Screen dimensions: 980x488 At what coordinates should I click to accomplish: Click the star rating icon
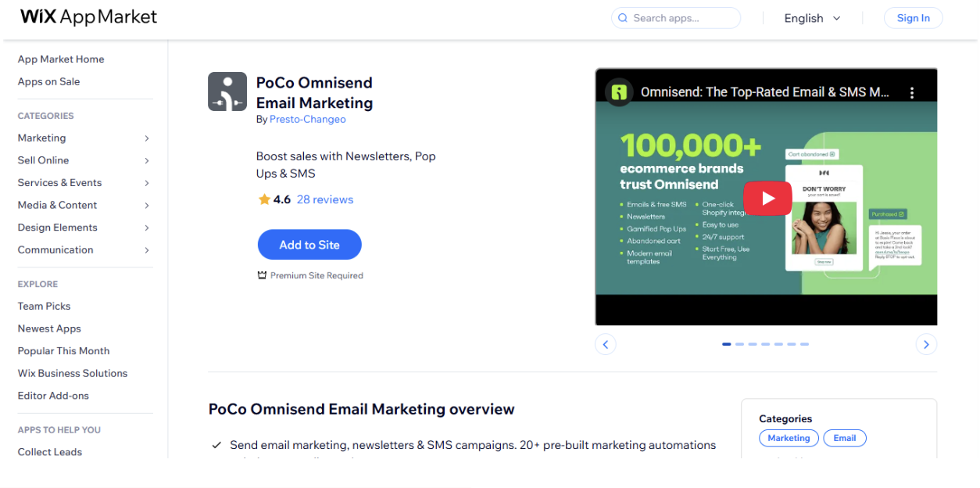263,199
